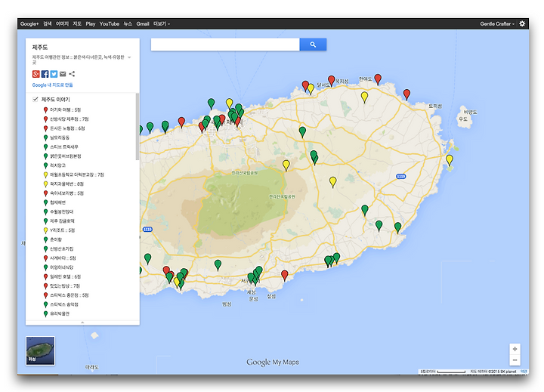
Task: Click the layer list scrollbar
Action: click(138, 127)
